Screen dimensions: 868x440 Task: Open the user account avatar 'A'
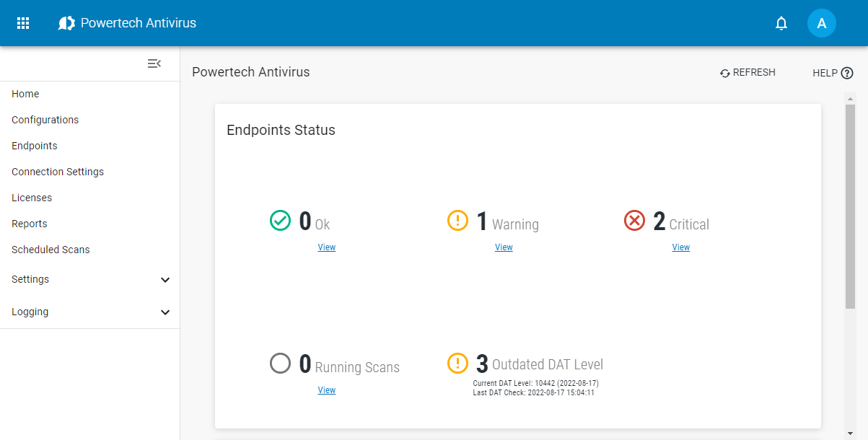pyautogui.click(x=822, y=23)
